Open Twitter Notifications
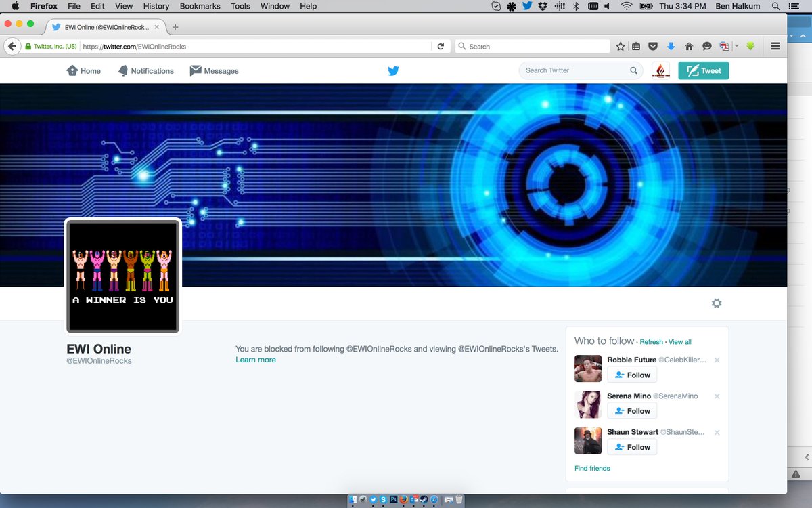This screenshot has height=508, width=812. (x=145, y=70)
